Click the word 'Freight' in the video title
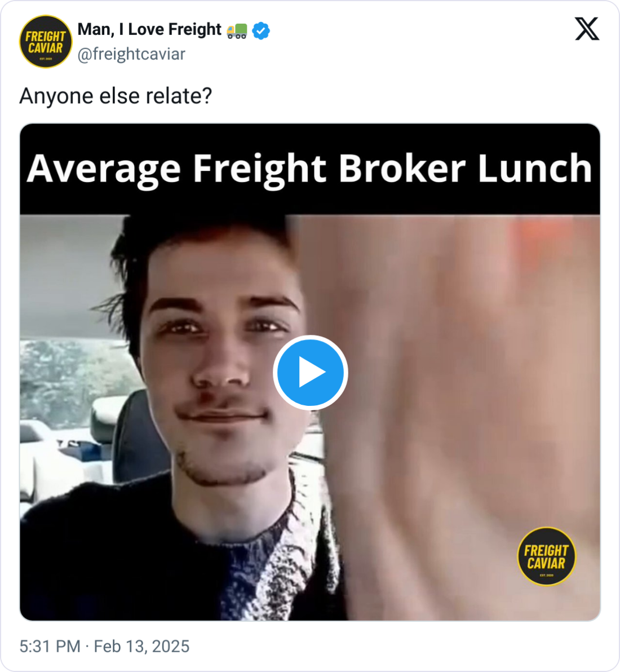The height and width of the screenshot is (672, 620). coord(260,169)
